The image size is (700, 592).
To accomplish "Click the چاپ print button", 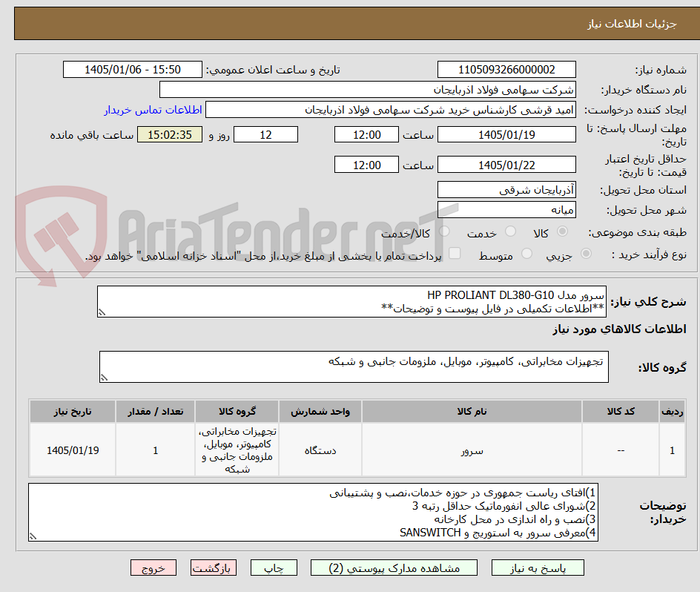I will pos(274,568).
